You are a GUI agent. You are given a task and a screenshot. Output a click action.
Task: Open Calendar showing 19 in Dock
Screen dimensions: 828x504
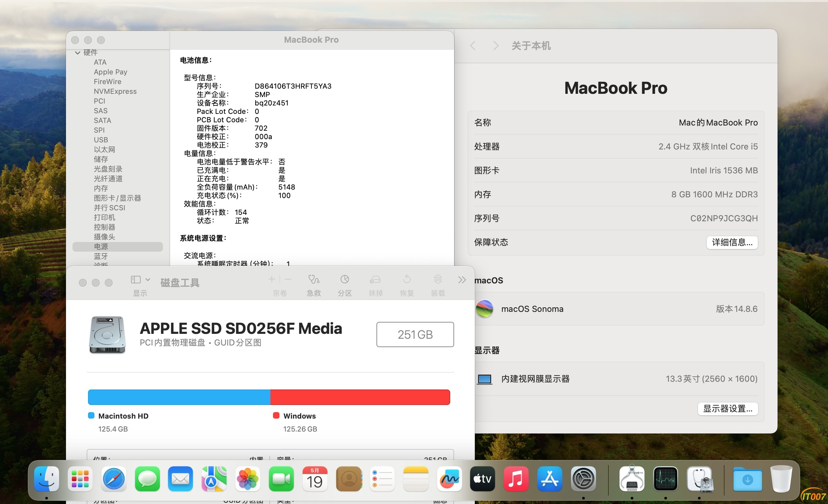coord(315,478)
